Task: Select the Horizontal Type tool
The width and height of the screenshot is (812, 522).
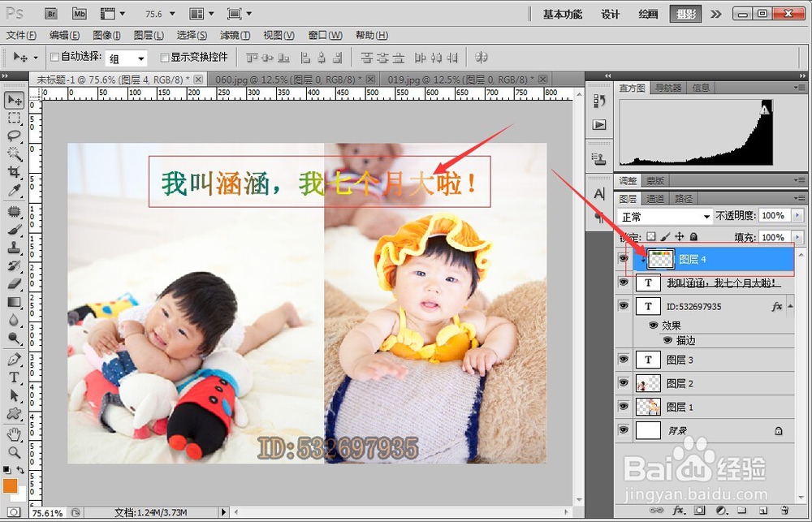Action: 15,376
